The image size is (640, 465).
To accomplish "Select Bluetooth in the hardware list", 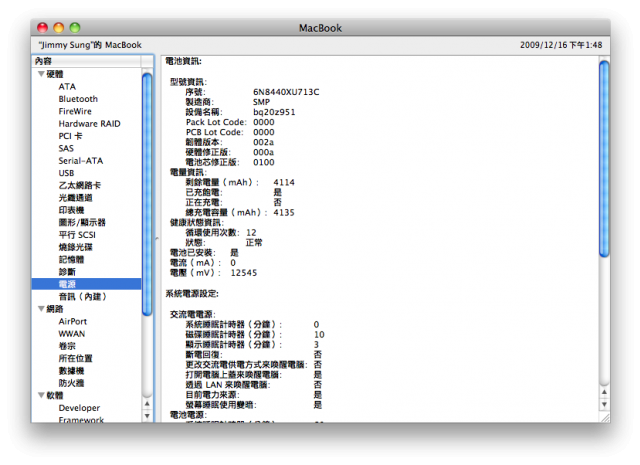I will click(78, 99).
